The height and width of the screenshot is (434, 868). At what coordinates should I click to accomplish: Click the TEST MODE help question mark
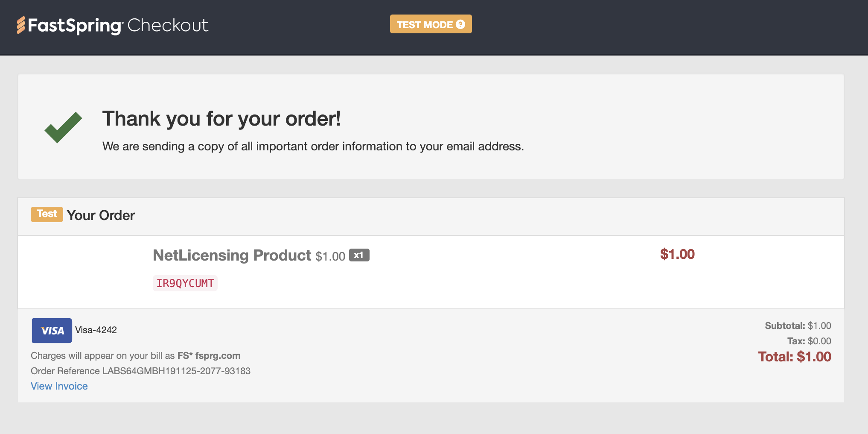pos(460,24)
